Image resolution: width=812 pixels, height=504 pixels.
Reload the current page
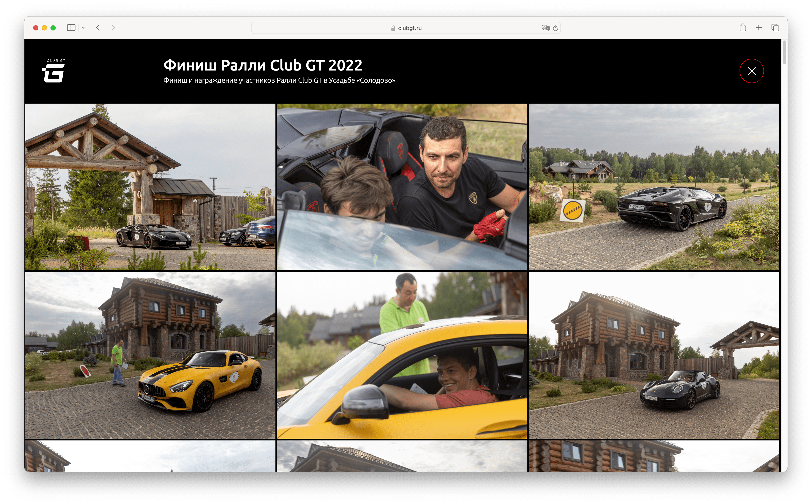(555, 28)
